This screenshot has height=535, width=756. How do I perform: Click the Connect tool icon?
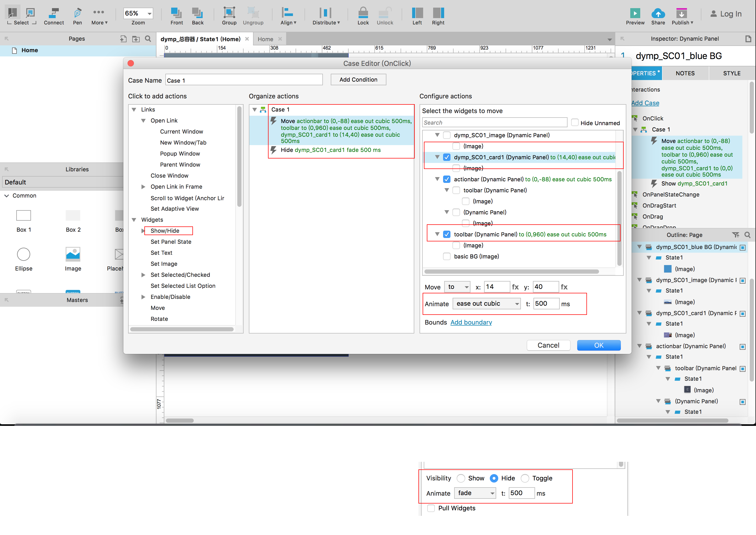tap(53, 13)
